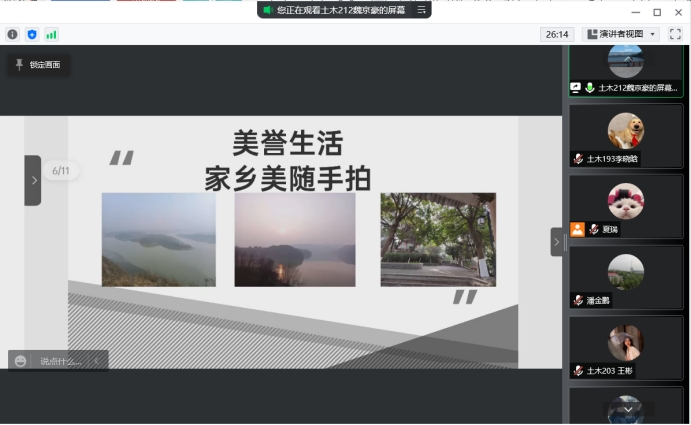Open the 演讲者视图 layout dropdown
Image resolution: width=691 pixels, height=425 pixels.
click(621, 34)
